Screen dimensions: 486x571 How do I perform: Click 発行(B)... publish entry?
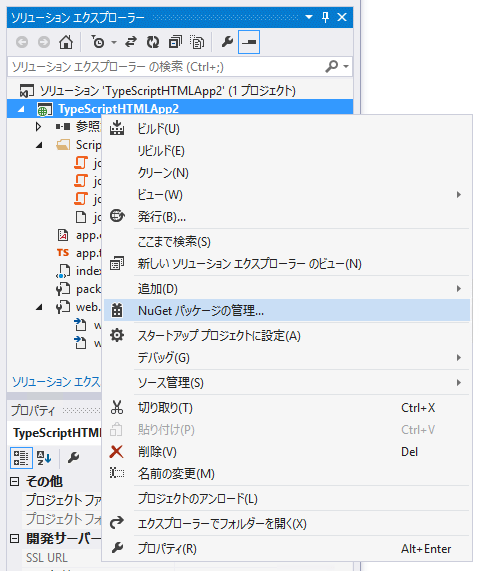pos(287,217)
